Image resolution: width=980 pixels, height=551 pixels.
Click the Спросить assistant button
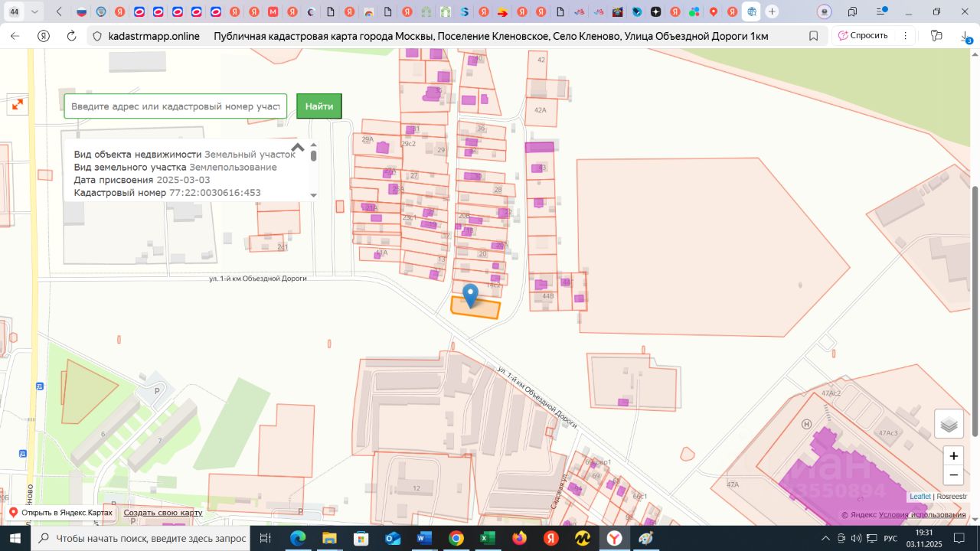[863, 36]
